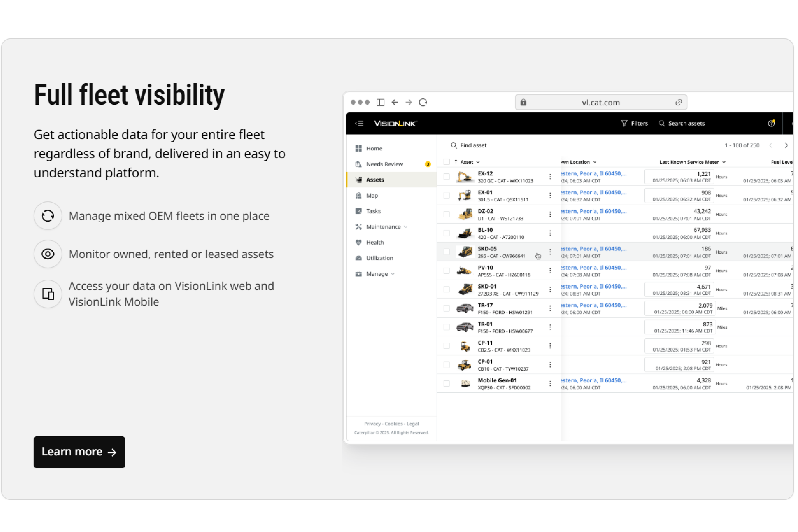Open row options for Mobile Gen-01

[x=550, y=383]
